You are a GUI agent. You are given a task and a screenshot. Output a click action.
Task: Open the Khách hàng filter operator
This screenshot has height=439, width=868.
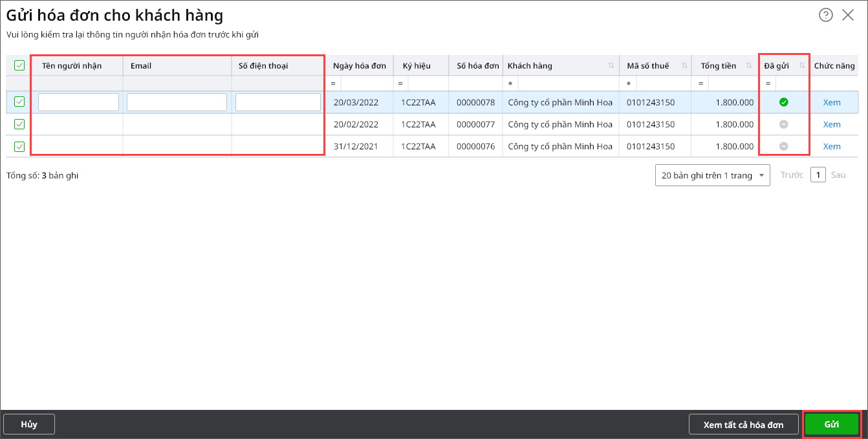click(x=510, y=84)
